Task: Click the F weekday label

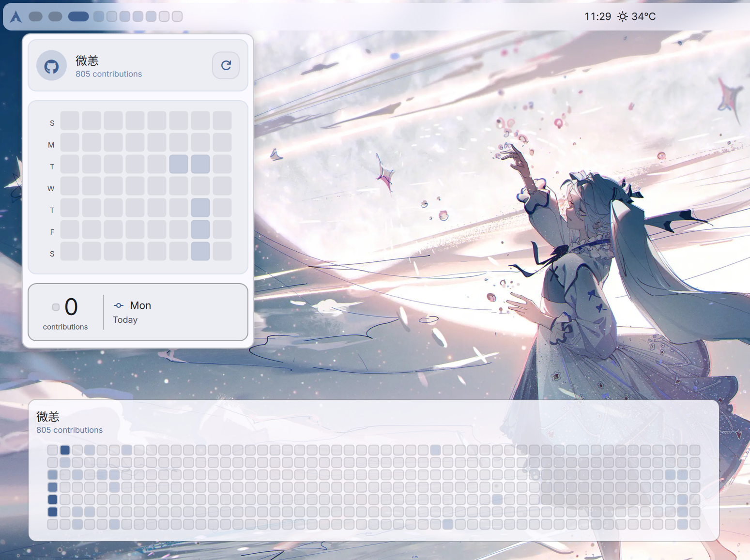Action: click(52, 232)
